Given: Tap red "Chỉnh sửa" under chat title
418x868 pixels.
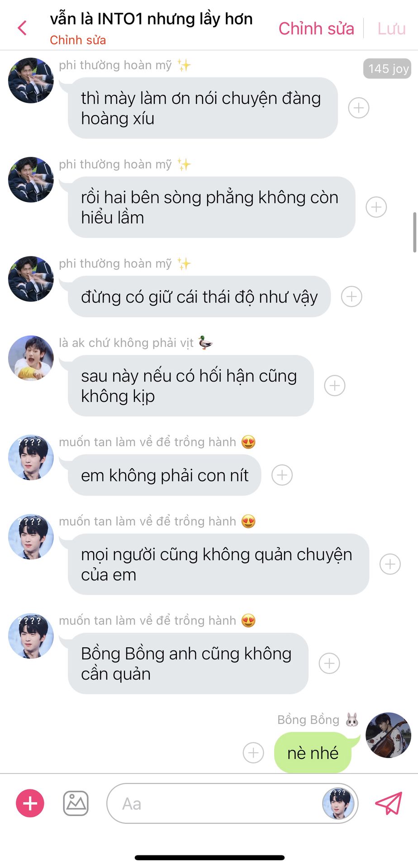Looking at the screenshot, I should pos(78,40).
